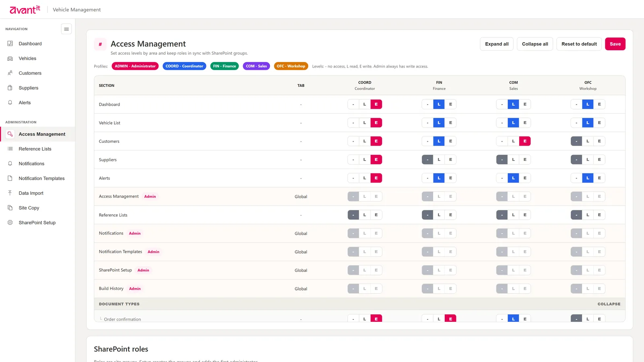Click the Access Management key icon

(10, 134)
